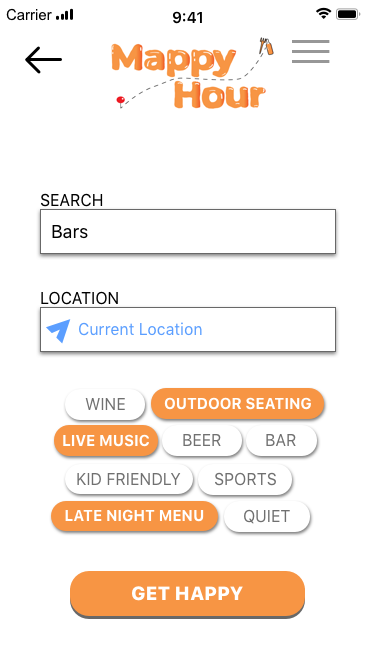Tap the beer bottles icon in logo
The image size is (375, 667).
pyautogui.click(x=266, y=46)
